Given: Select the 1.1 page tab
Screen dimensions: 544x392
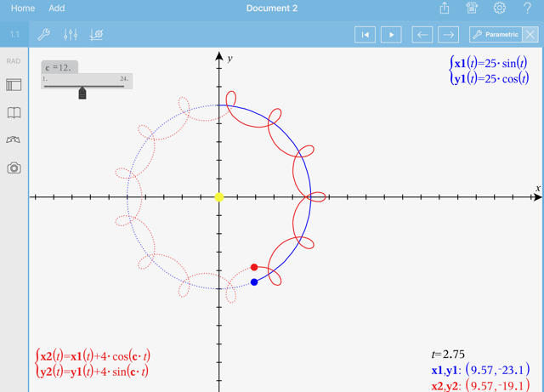Looking at the screenshot, I should point(14,35).
